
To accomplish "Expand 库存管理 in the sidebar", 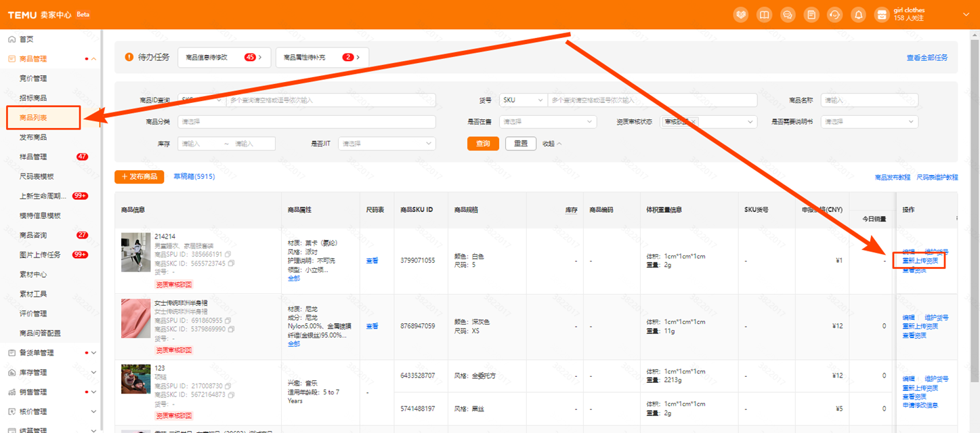I will pos(53,373).
